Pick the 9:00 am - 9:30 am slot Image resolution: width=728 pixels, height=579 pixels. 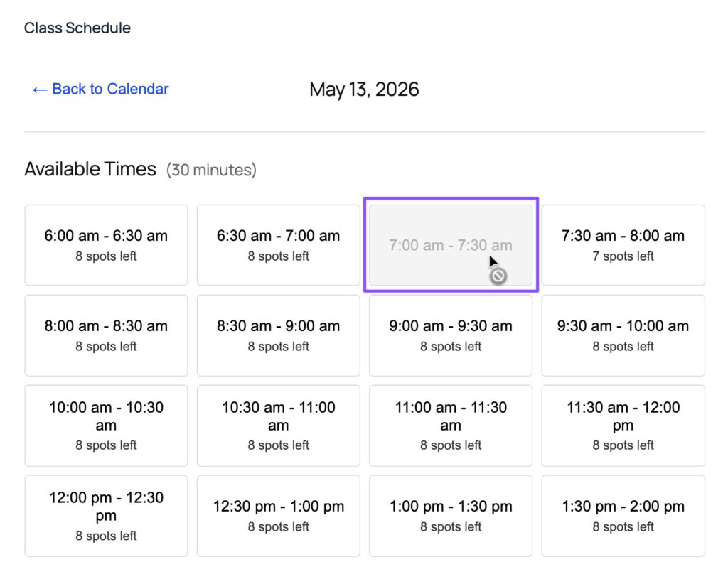pos(450,335)
